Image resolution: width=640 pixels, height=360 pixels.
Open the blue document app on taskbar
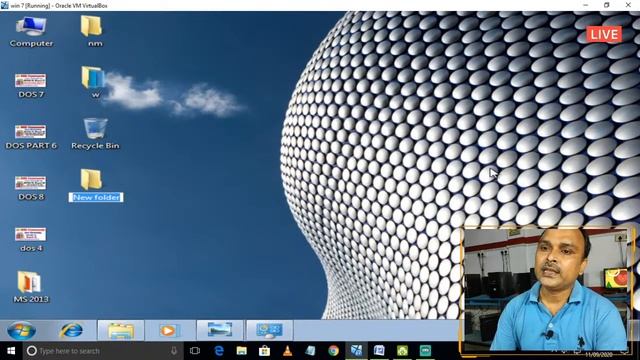click(379, 351)
